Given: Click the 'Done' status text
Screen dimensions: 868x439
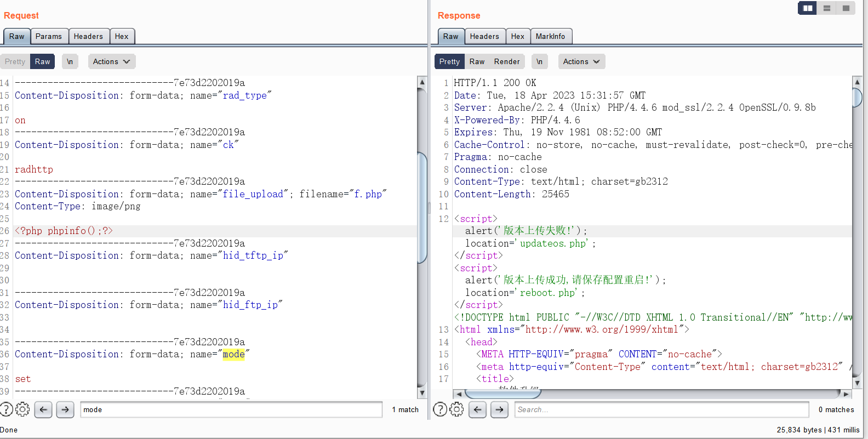Looking at the screenshot, I should click(x=9, y=430).
